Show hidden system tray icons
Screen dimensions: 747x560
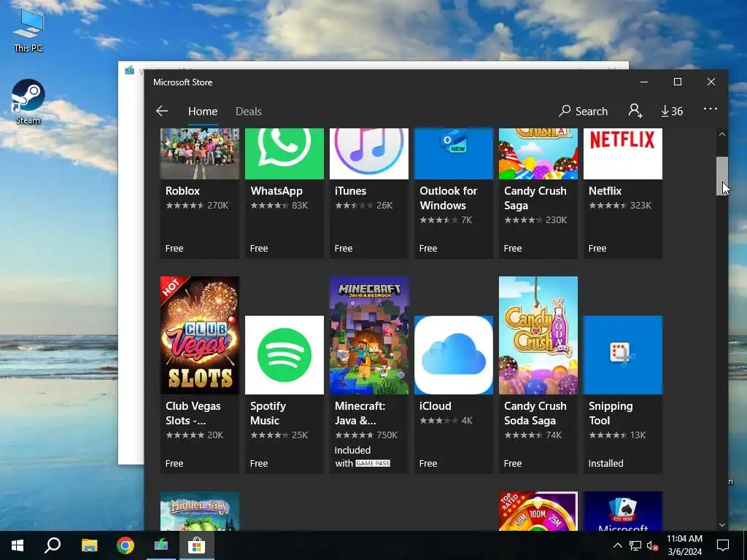pyautogui.click(x=617, y=545)
